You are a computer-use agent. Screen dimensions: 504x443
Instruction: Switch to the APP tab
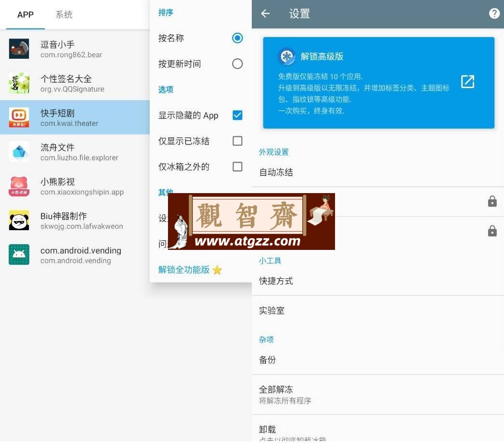(x=26, y=14)
